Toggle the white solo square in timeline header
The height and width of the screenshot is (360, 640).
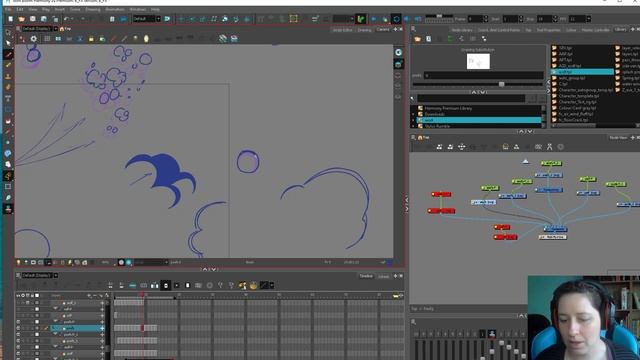pyautogui.click(x=37, y=295)
